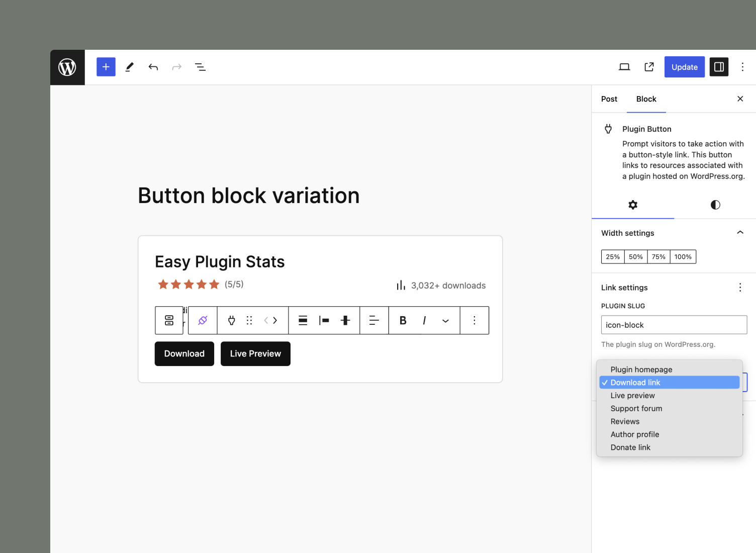The width and height of the screenshot is (756, 553).
Task: Choose Support forum option
Action: tap(670, 409)
